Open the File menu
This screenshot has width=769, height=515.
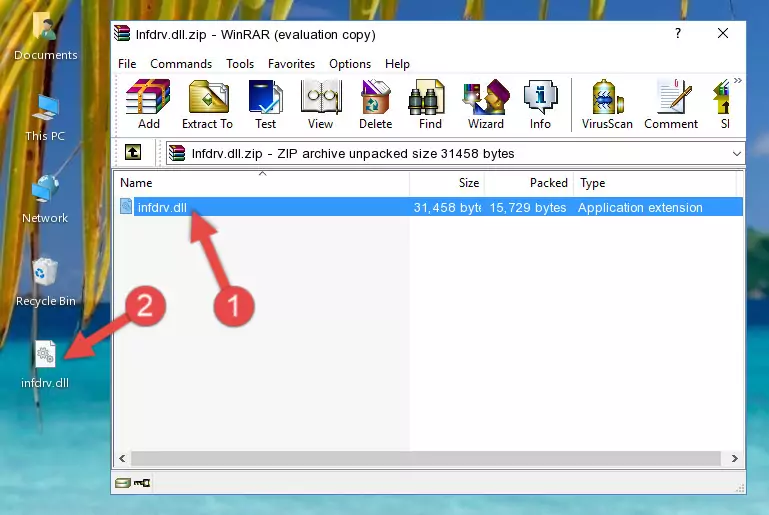pyautogui.click(x=127, y=64)
